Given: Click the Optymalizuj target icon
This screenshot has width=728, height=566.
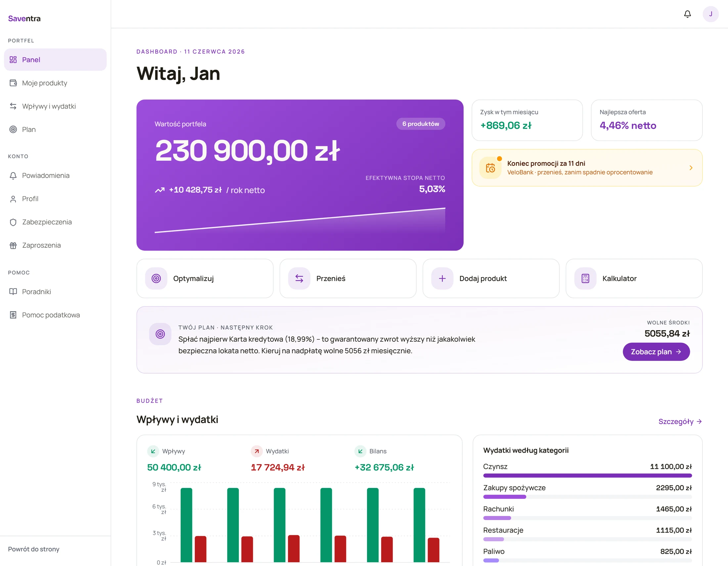Looking at the screenshot, I should tap(156, 279).
